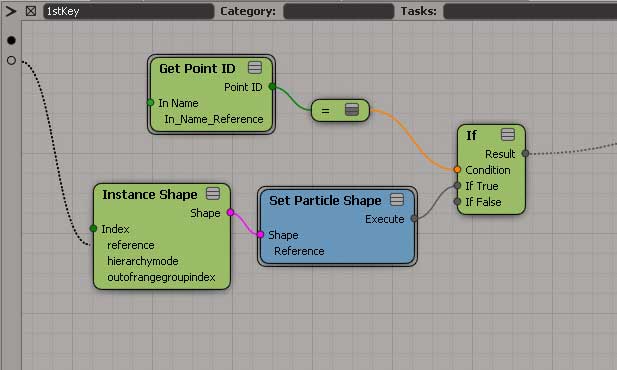Open Get Point ID node properties icon
Image resolution: width=617 pixels, height=370 pixels.
click(255, 68)
